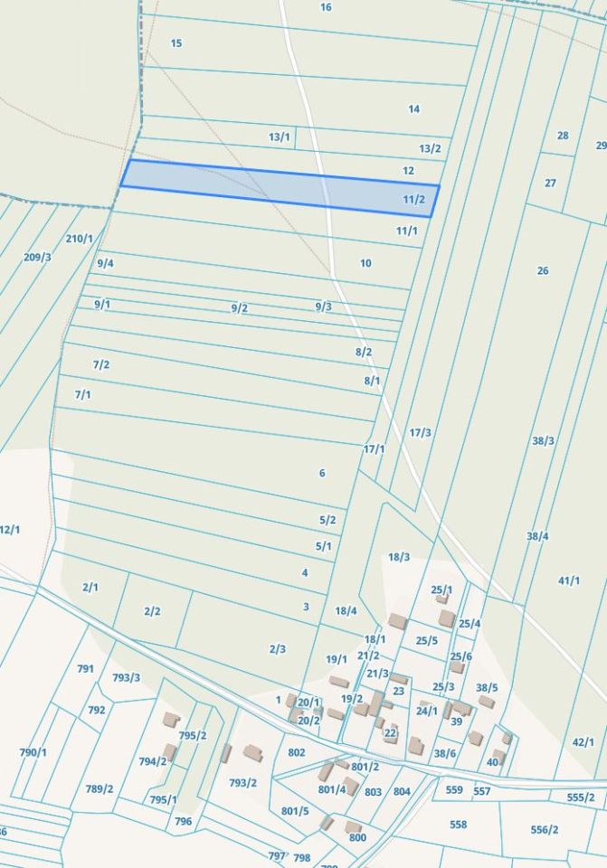Select parcel number 792
The width and height of the screenshot is (607, 868).
click(x=97, y=710)
